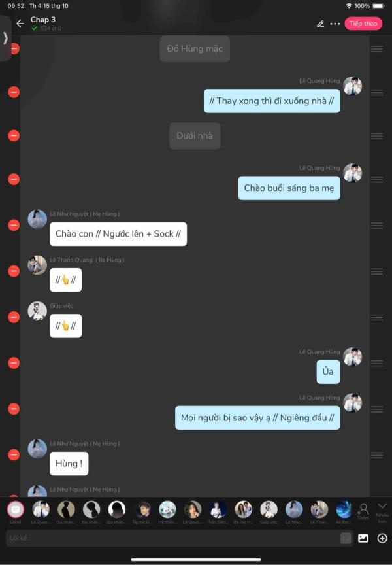Focus the Lời kể message input field
Screen dimensions: 392x565
[x=172, y=538]
